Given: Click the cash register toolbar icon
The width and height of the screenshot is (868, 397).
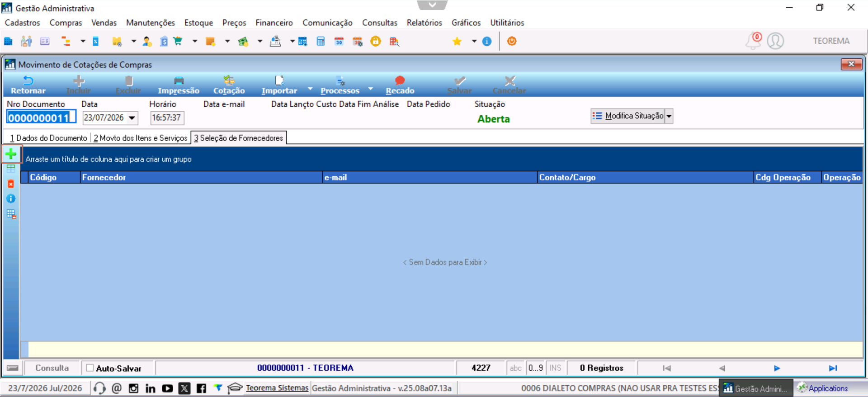Looking at the screenshot, I should click(275, 42).
